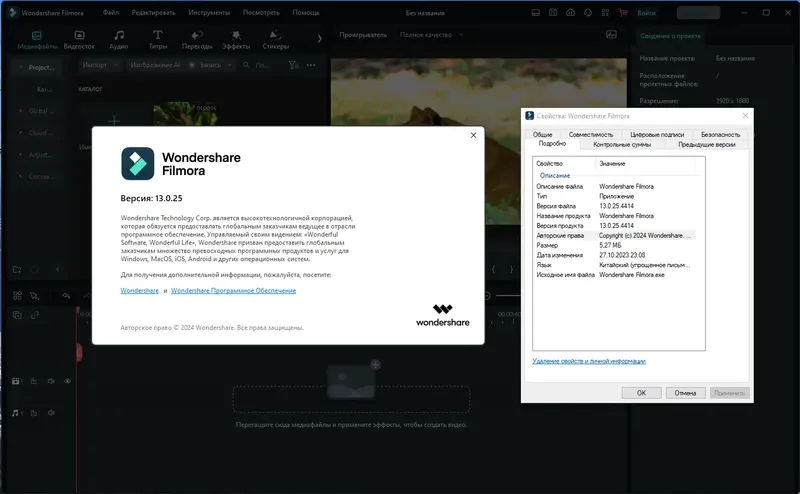Image resolution: width=800 pixels, height=494 pixels.
Task: Select the Общие tab in Properties window
Action: (x=542, y=134)
